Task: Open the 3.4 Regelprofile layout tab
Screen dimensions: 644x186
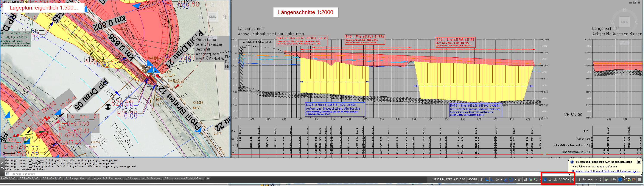Action: coord(75,178)
